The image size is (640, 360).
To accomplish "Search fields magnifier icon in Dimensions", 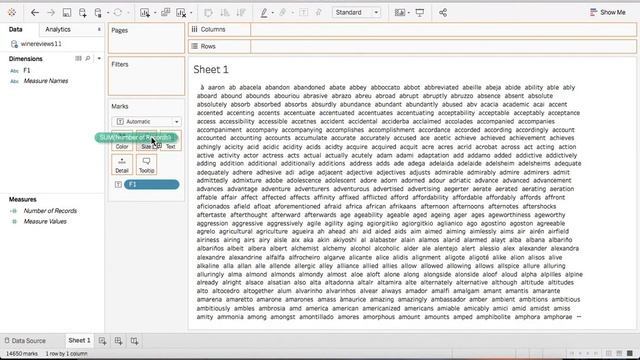I will coord(88,58).
